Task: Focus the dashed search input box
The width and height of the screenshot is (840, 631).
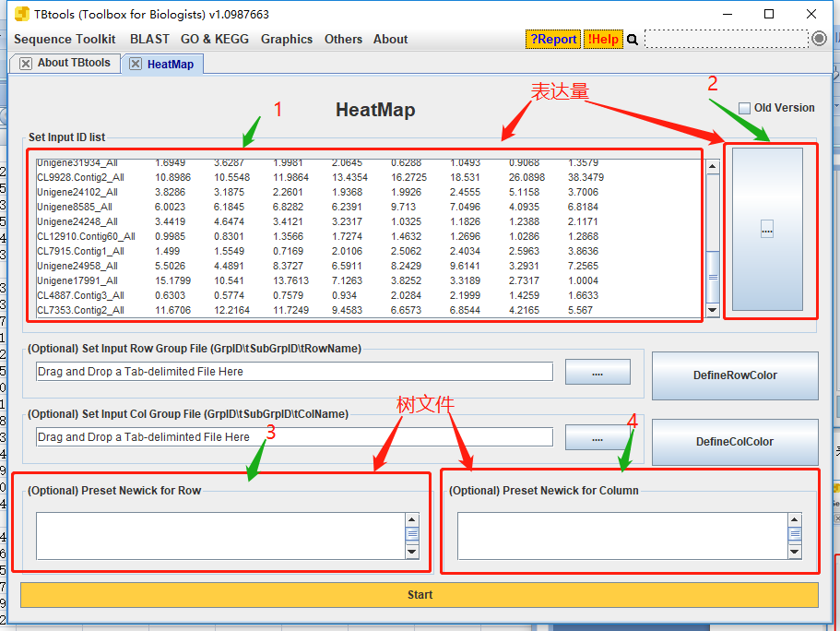Action: coord(727,39)
